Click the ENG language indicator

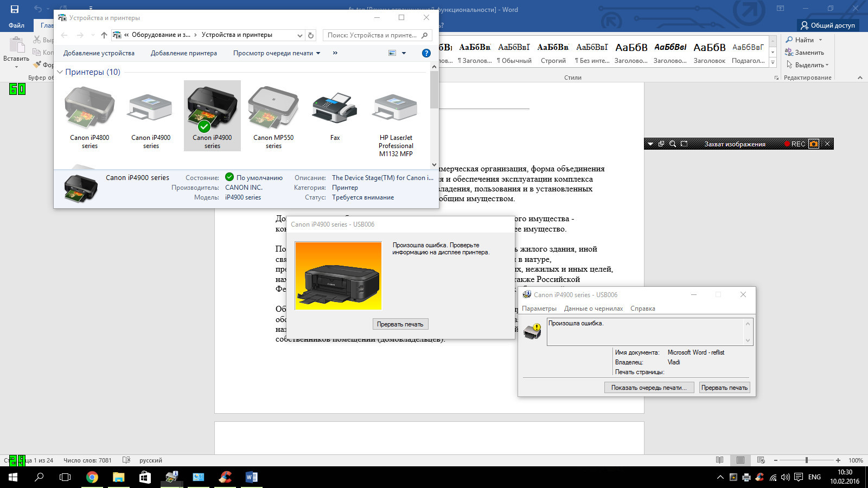coord(814,477)
